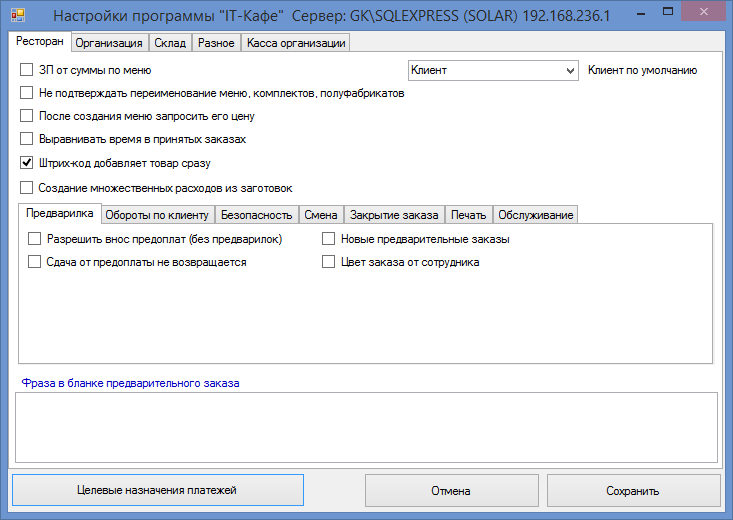This screenshot has height=520, width=733.
Task: Enable 'Создание множественных расходов из заготовок'
Action: click(27, 188)
